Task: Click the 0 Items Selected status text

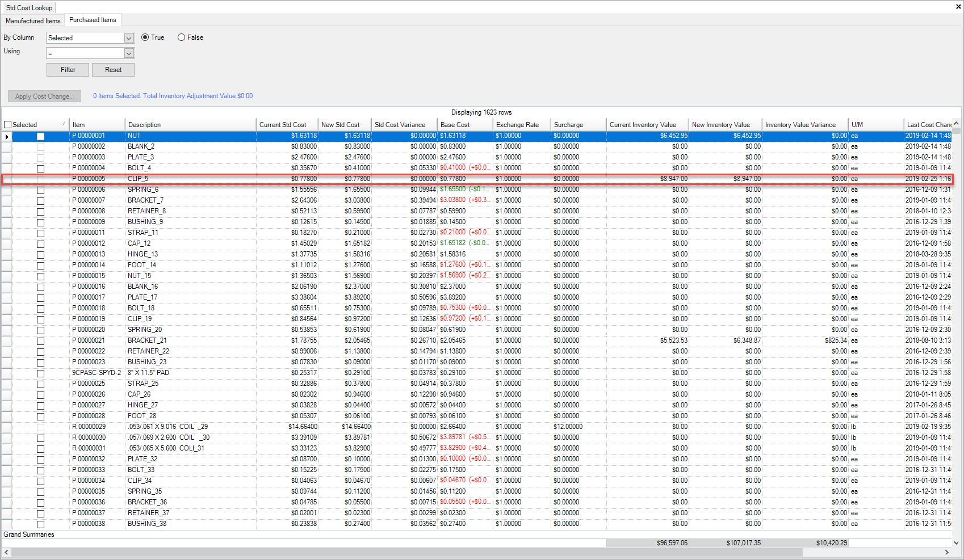Action: coord(173,96)
